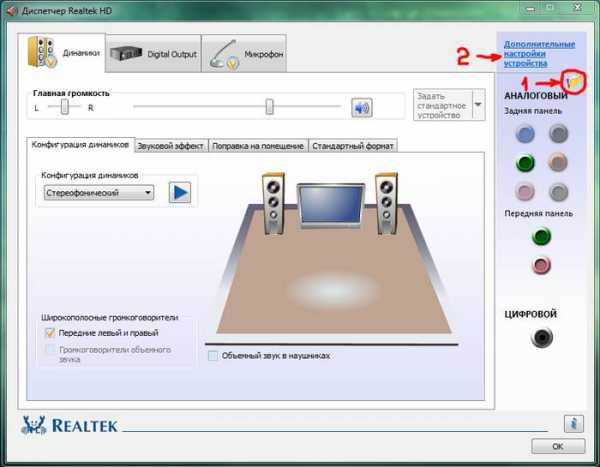Click the main volume slider handle
Screen dimensions: 600x467
270,106
